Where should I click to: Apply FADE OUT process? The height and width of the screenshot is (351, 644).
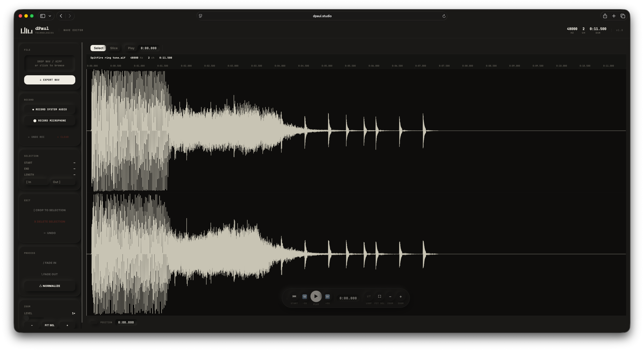tap(49, 274)
